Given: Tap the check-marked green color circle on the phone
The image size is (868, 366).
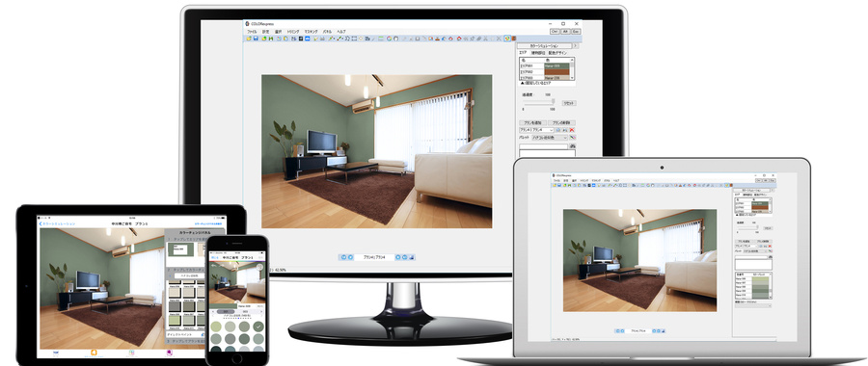Looking at the screenshot, I should [x=258, y=326].
